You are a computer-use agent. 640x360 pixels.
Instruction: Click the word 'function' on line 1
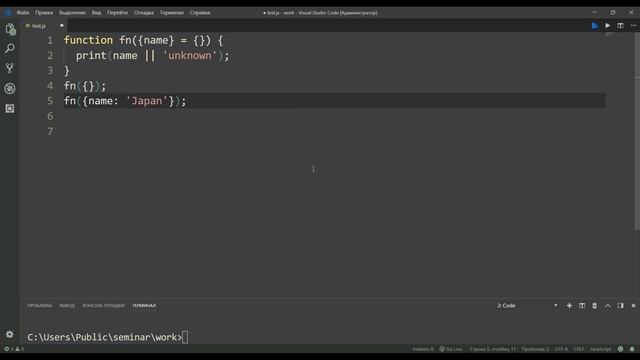(88, 40)
